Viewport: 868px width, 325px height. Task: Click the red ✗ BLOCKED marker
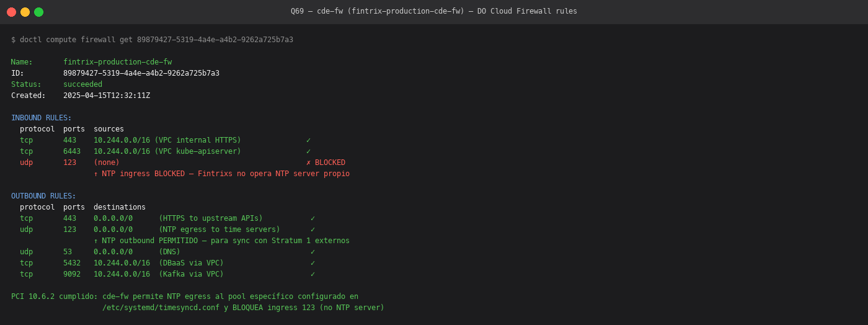(x=325, y=162)
